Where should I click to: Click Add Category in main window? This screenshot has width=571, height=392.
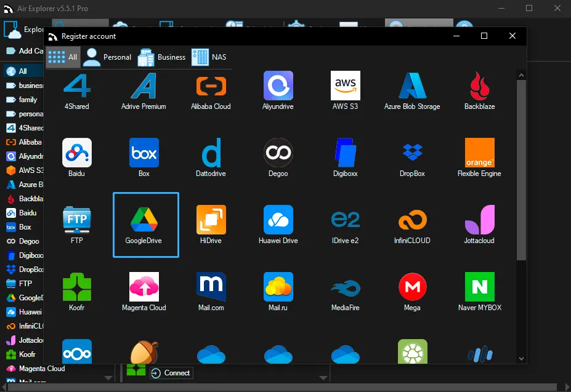(x=25, y=51)
